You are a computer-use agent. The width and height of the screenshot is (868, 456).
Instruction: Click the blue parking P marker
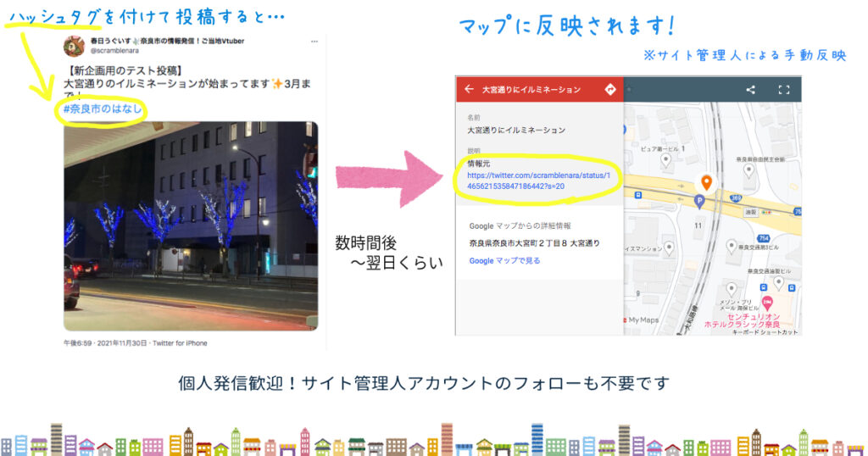pyautogui.click(x=699, y=201)
